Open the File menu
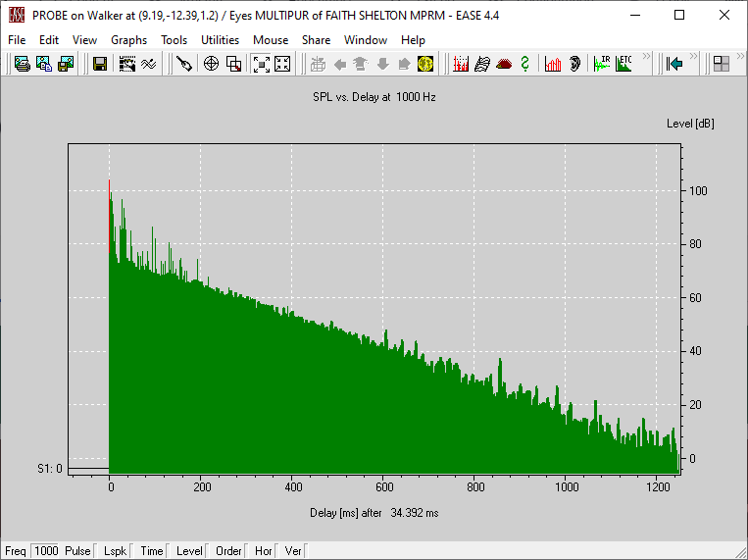Screen dimensions: 748x560 (17, 40)
